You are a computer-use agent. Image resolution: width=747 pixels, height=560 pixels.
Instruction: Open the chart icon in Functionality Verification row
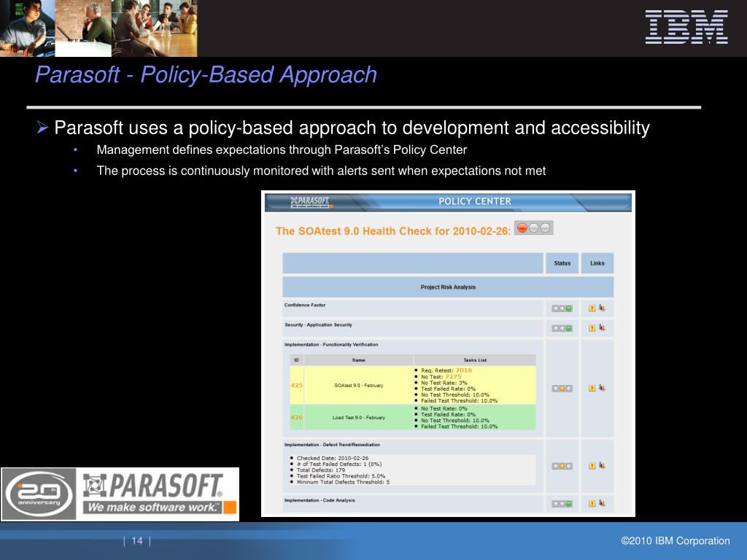click(x=602, y=388)
